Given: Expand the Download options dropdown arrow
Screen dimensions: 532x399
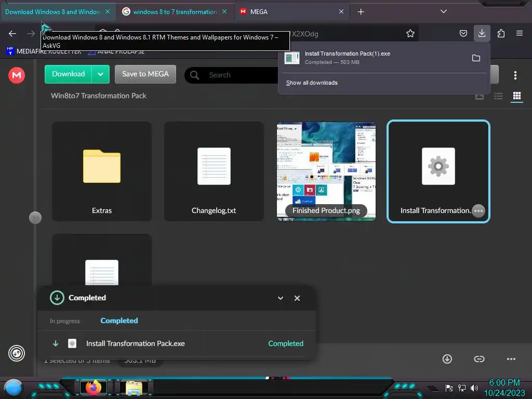Looking at the screenshot, I should point(100,74).
